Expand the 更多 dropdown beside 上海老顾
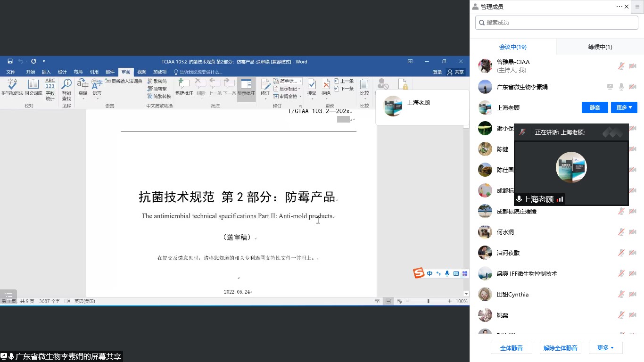644x362 pixels. pos(624,107)
